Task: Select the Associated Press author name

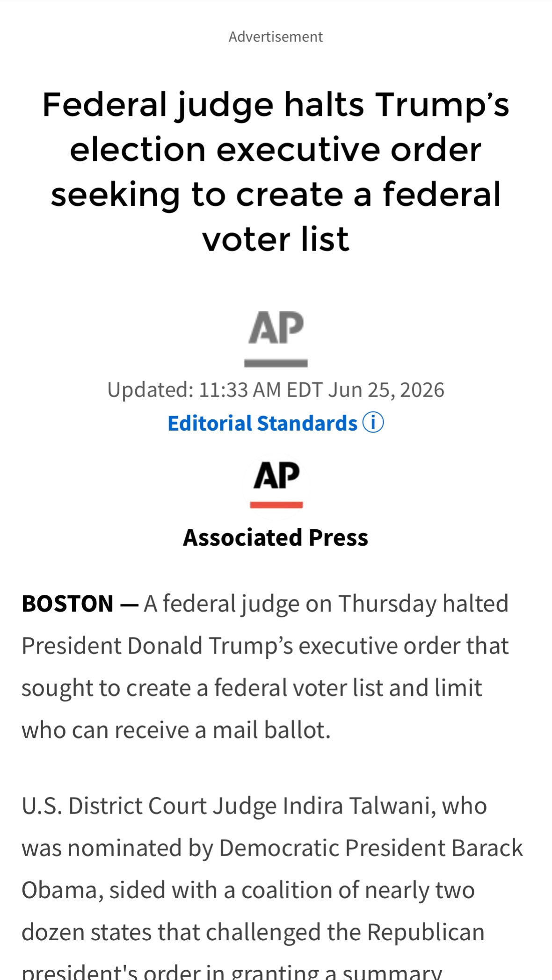Action: click(276, 537)
